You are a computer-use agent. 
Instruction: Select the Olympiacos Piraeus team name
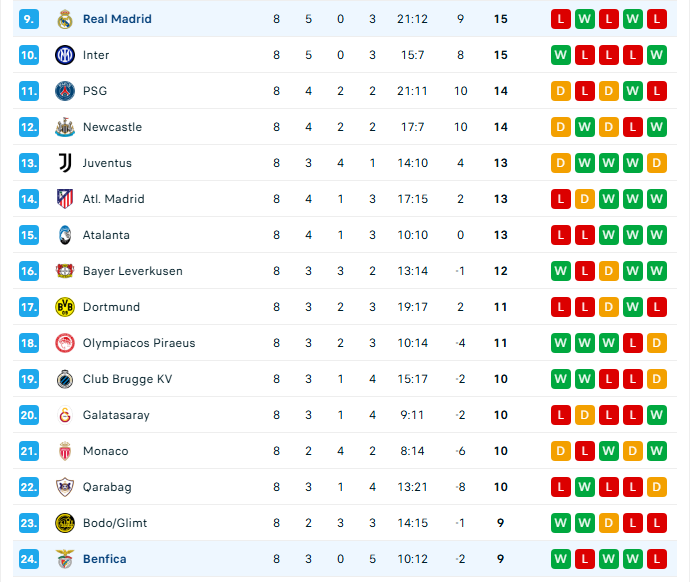139,343
